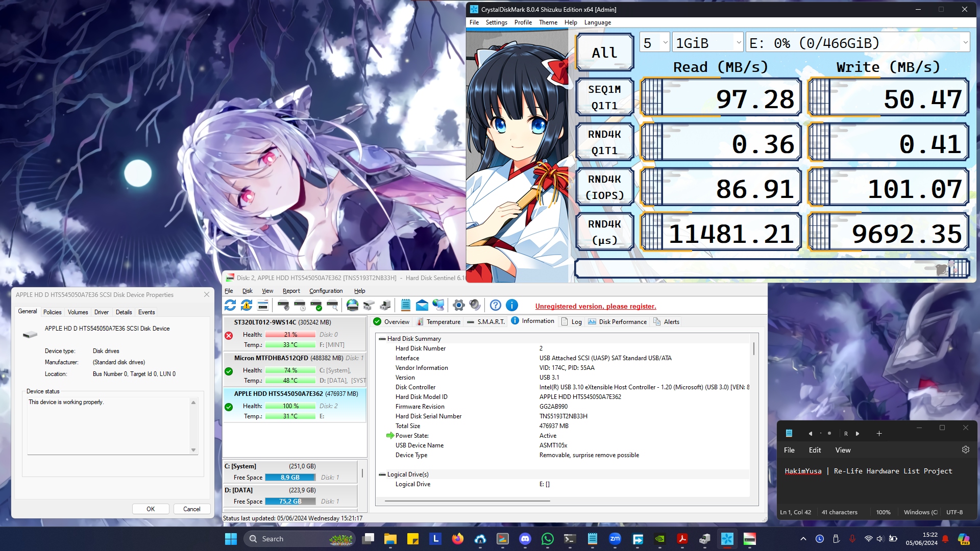Image resolution: width=980 pixels, height=551 pixels.
Task: Click the speaker sound toolbar icon
Action: tap(475, 305)
